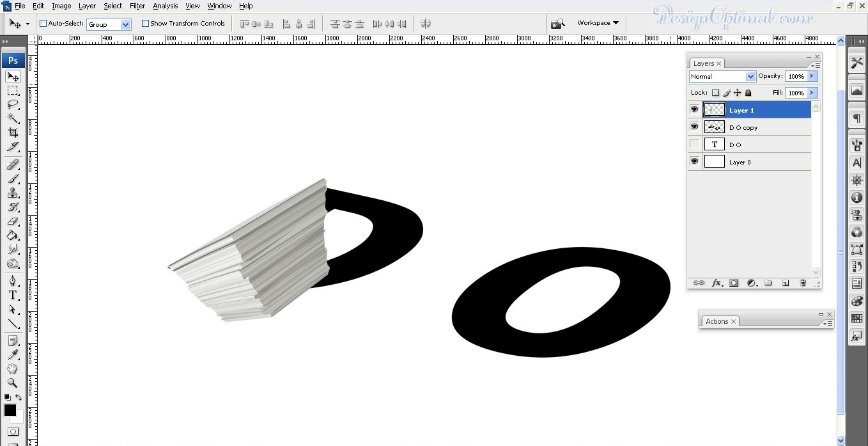The width and height of the screenshot is (868, 446).
Task: Select the Eyedropper tool
Action: 13,355
